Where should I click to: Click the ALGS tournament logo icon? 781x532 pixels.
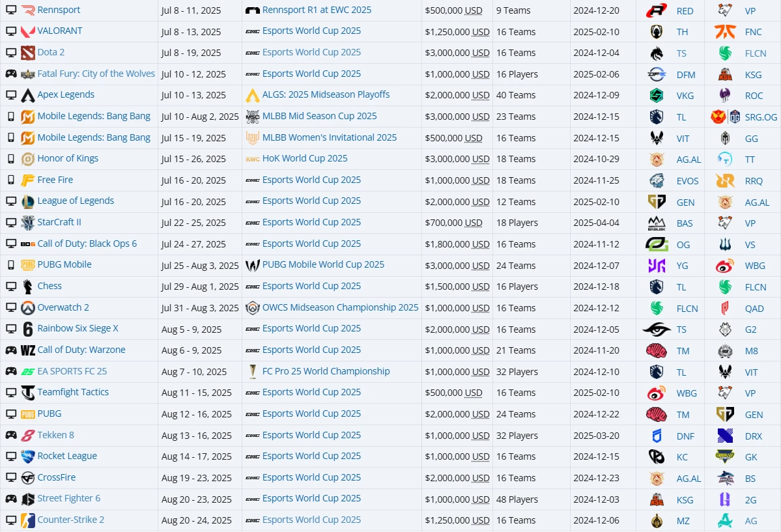coord(253,95)
